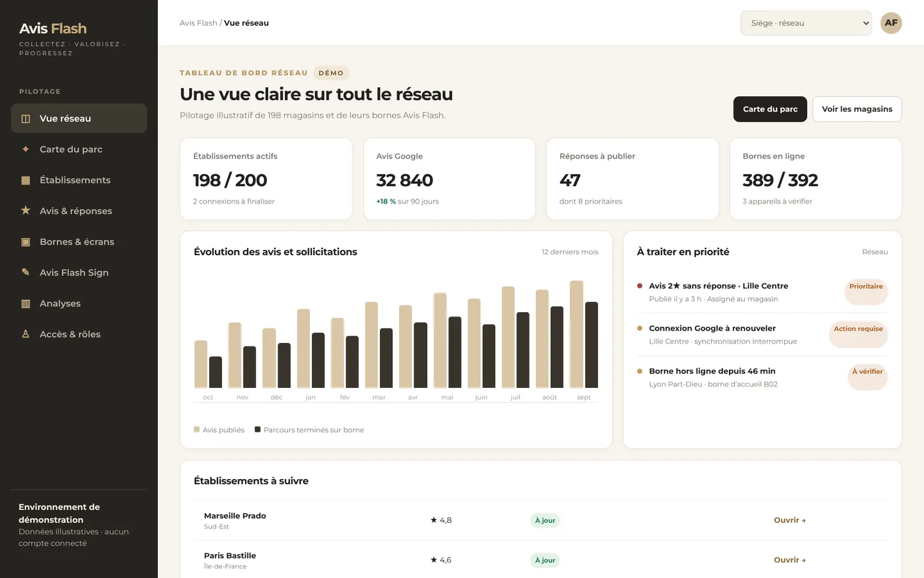Click the Avis Google 32 840 card
924x578 pixels.
coord(449,179)
